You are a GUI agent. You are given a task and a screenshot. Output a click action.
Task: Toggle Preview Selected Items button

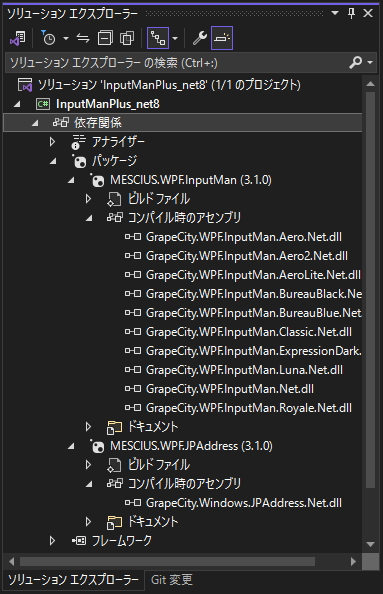click(x=222, y=38)
